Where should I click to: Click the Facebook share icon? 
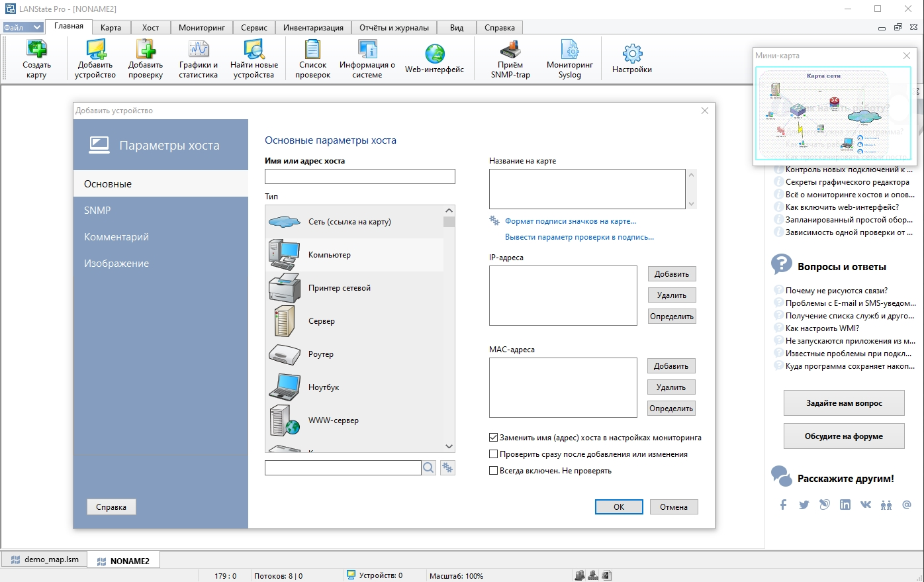(783, 505)
